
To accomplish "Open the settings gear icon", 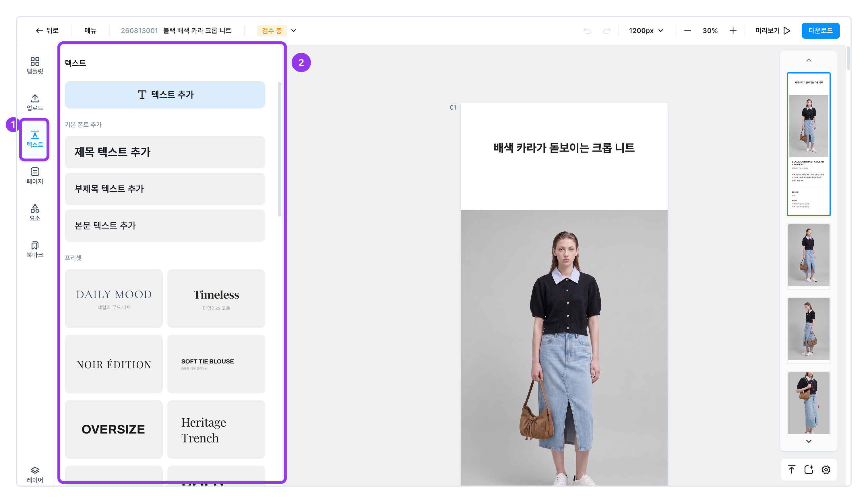I will [826, 469].
